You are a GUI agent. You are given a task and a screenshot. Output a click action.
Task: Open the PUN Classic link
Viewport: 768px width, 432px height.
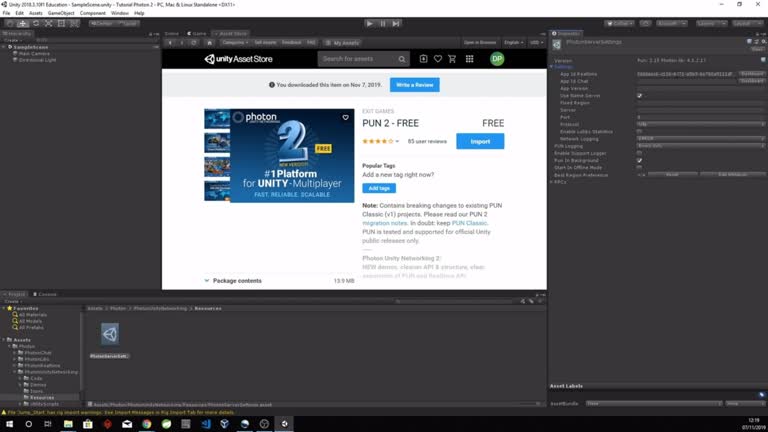click(x=469, y=223)
